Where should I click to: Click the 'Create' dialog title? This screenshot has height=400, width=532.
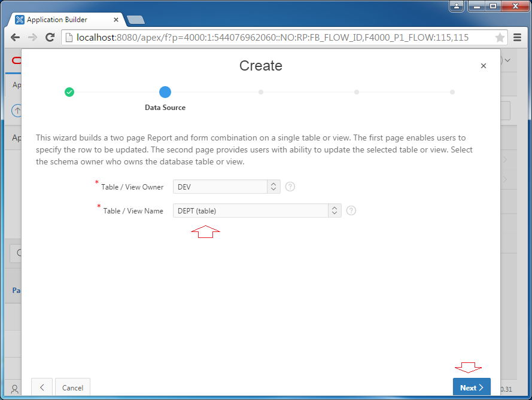click(x=260, y=66)
